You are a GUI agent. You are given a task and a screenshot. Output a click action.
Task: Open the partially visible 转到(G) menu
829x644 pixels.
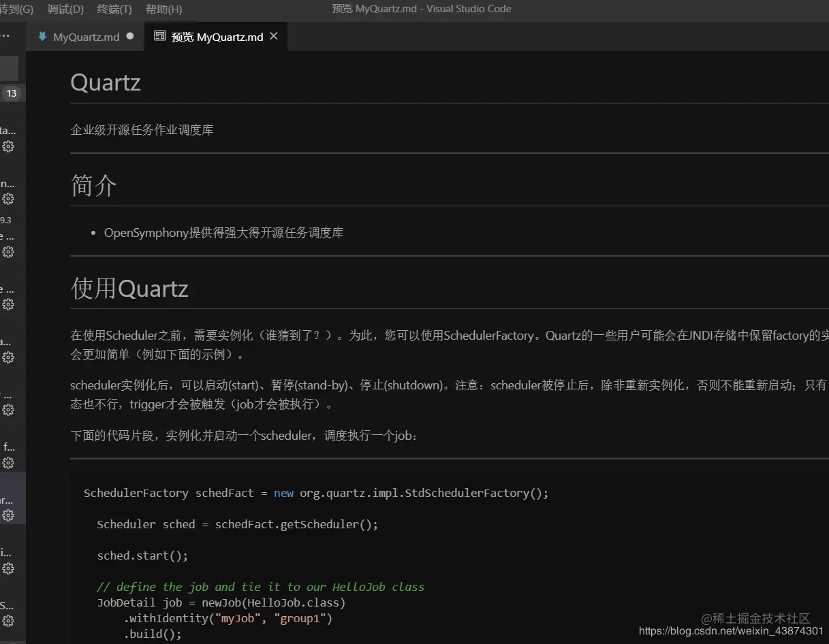coord(16,9)
